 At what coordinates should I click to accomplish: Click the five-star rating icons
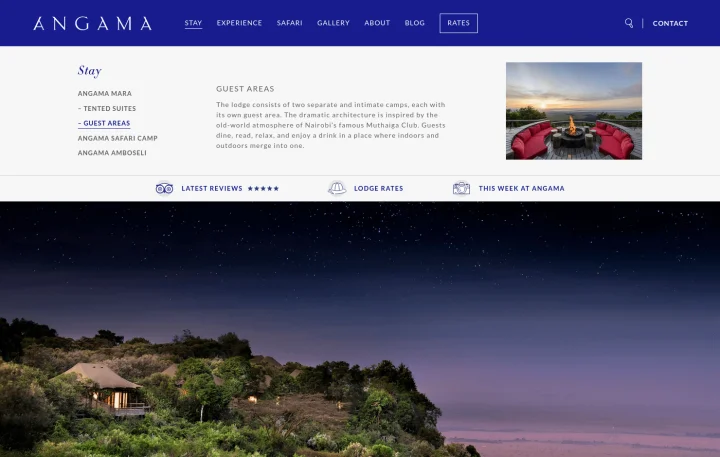pyautogui.click(x=263, y=188)
